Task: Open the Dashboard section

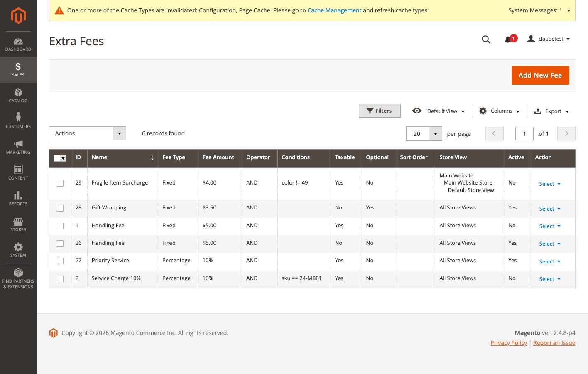Action: point(18,44)
